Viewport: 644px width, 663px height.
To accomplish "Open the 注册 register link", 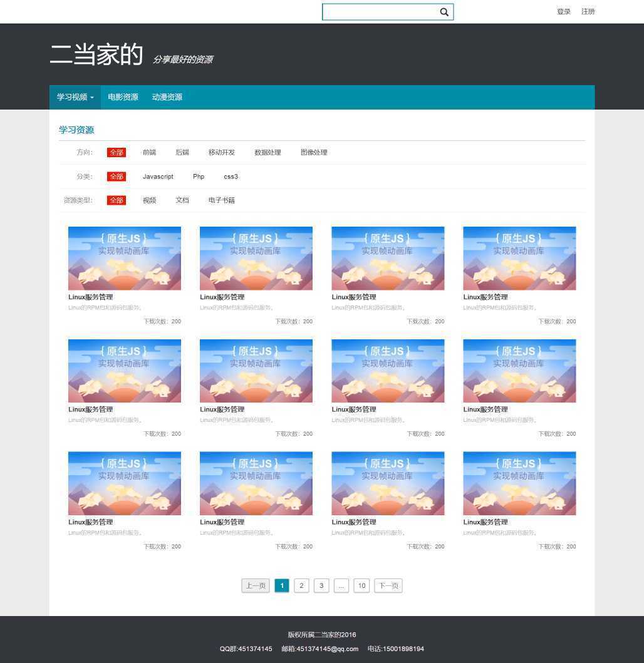I will (x=588, y=12).
